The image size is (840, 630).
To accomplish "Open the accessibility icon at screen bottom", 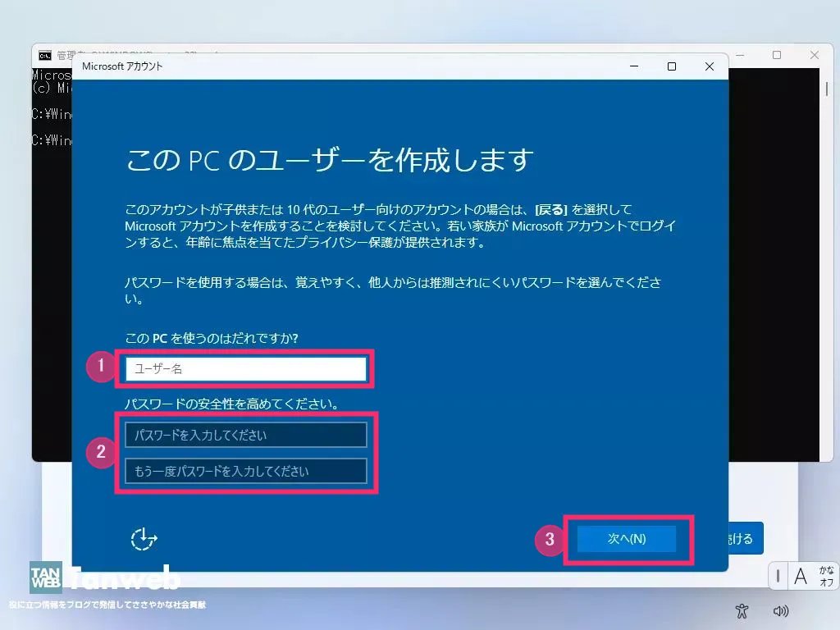I will tap(742, 610).
